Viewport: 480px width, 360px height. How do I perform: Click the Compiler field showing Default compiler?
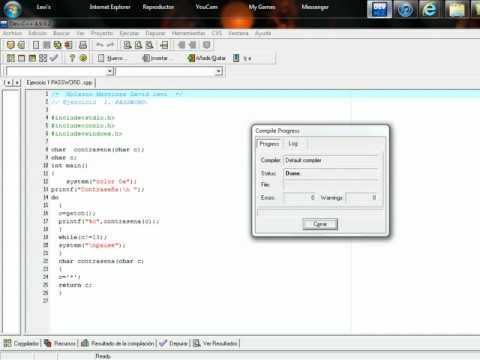[x=331, y=160]
